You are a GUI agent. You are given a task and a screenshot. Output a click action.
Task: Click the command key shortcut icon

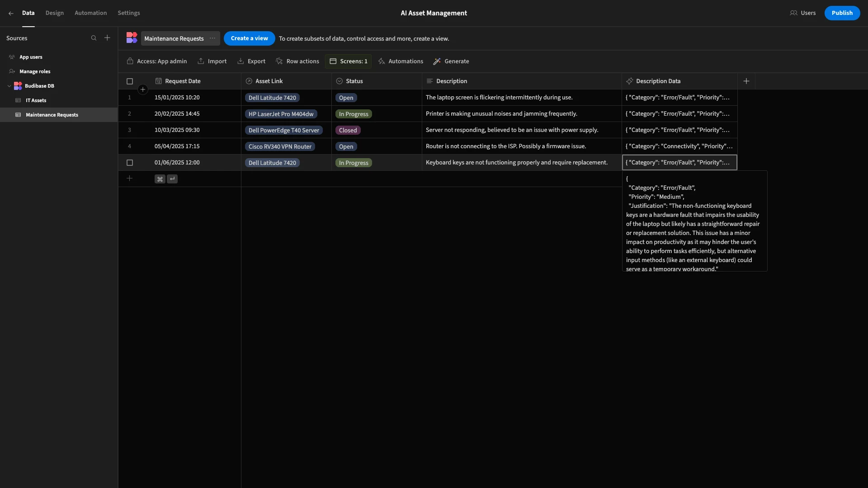coord(160,179)
